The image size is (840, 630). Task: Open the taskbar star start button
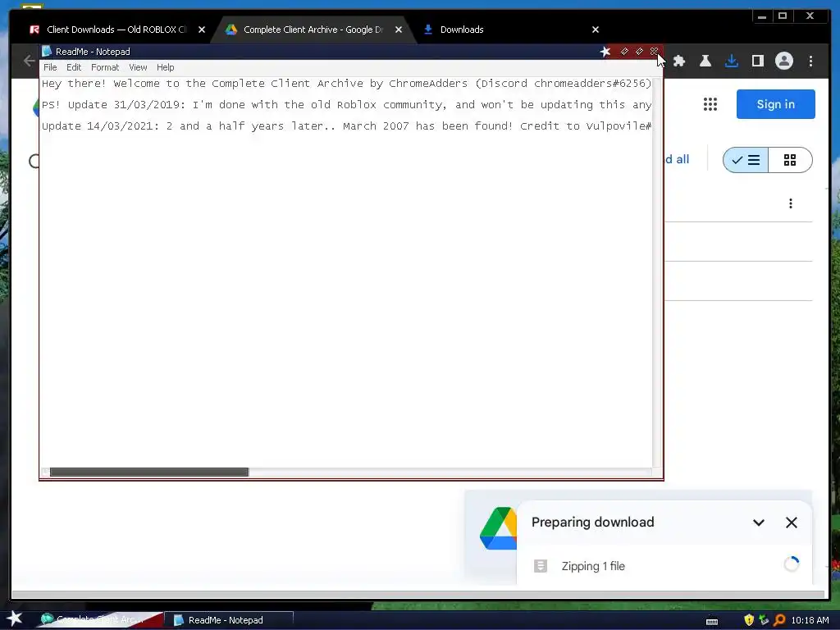[13, 619]
